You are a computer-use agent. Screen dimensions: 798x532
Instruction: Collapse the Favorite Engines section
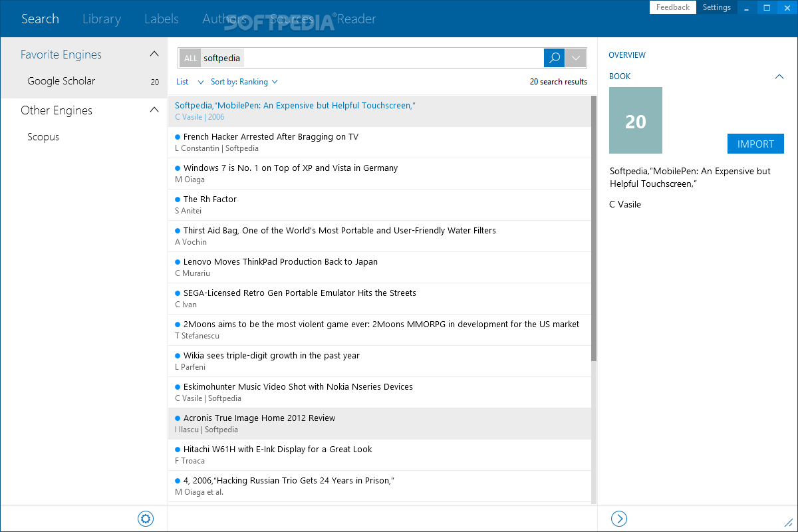154,54
